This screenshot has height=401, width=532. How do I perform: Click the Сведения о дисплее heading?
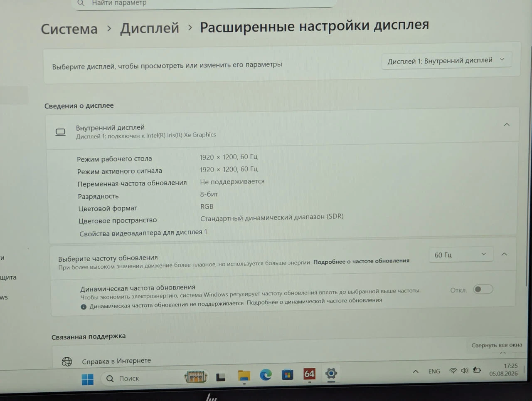point(79,106)
